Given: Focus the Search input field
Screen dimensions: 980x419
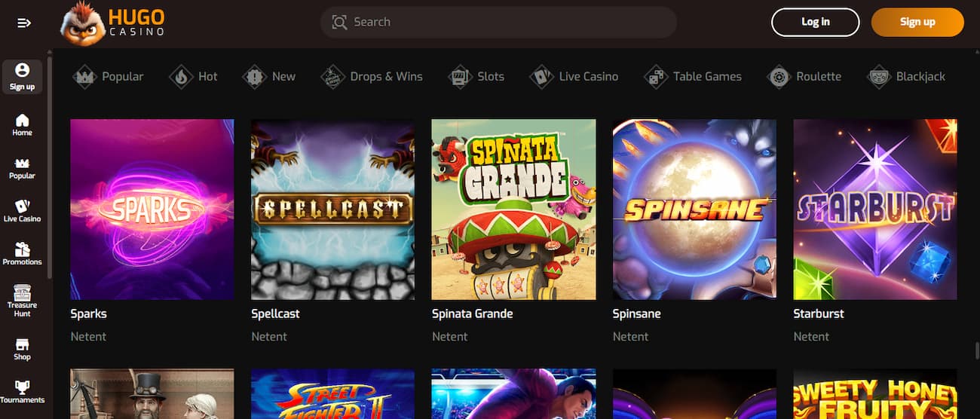Looking at the screenshot, I should coord(498,22).
